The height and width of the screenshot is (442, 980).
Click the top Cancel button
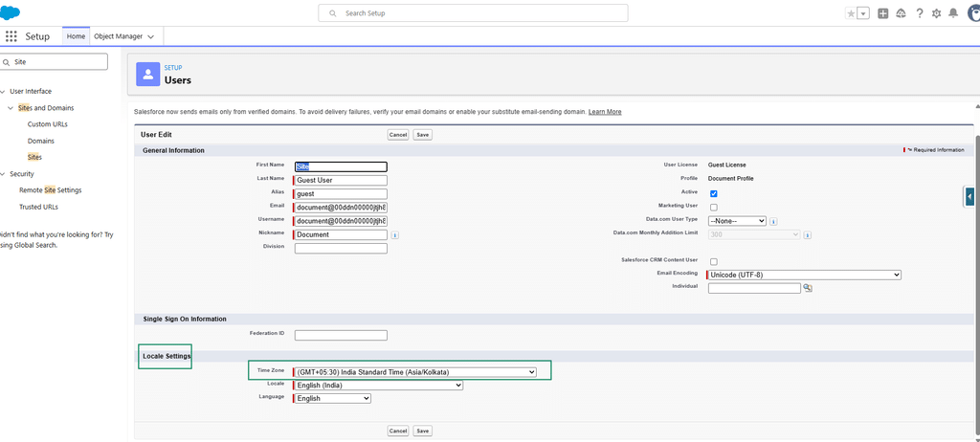(x=398, y=135)
